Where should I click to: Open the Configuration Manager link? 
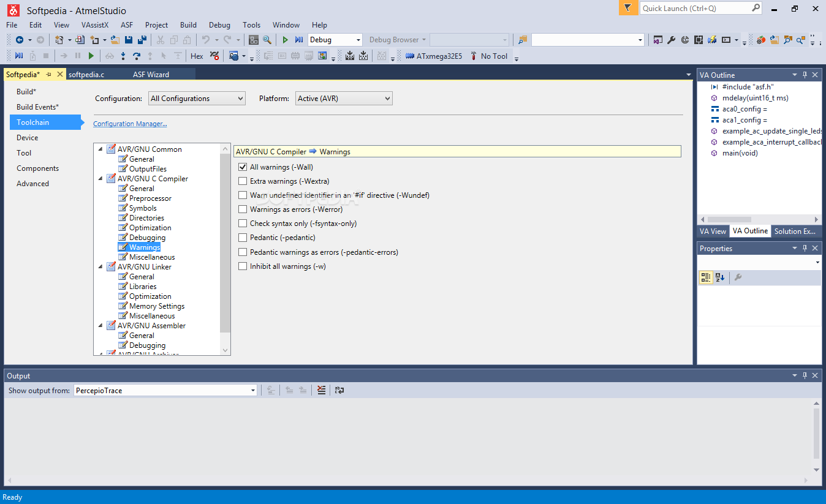pos(130,124)
